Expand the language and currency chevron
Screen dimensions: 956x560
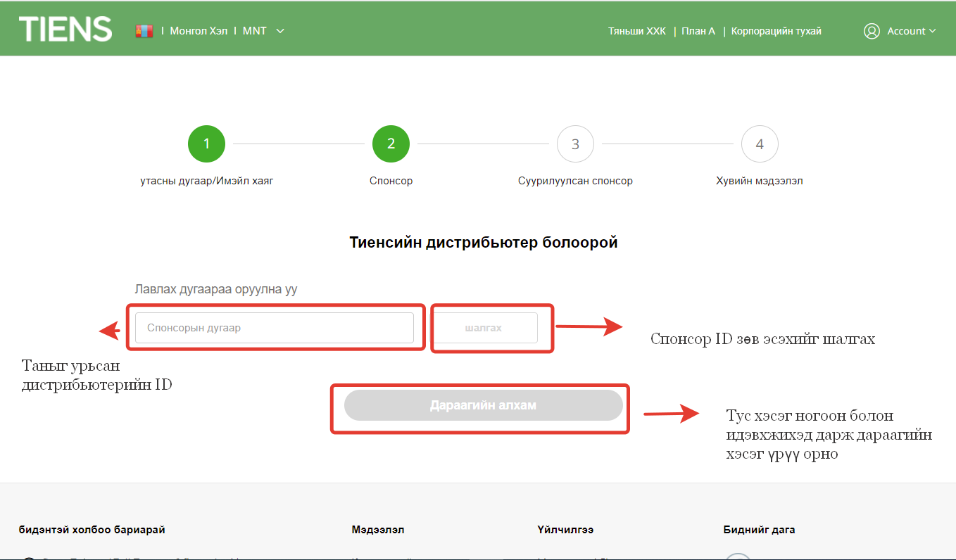pyautogui.click(x=280, y=31)
